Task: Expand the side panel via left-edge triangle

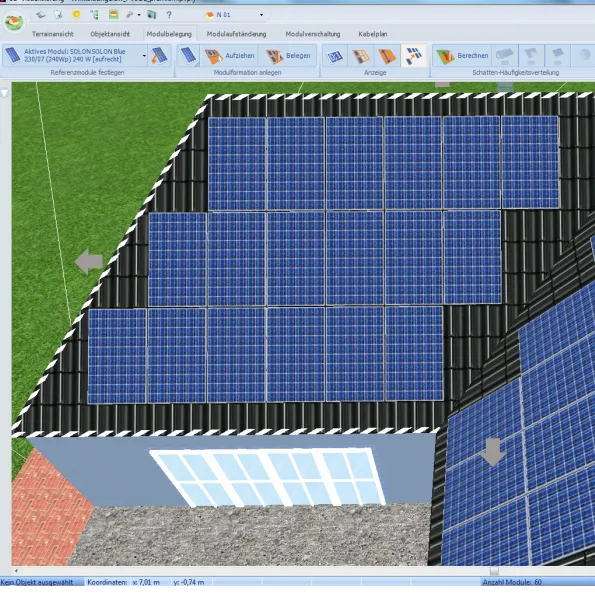Action: pyautogui.click(x=5, y=93)
